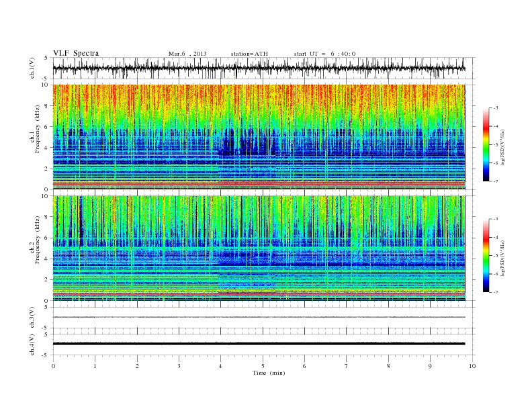
Task: Click time axis tick label "5"
Action: coord(263,366)
